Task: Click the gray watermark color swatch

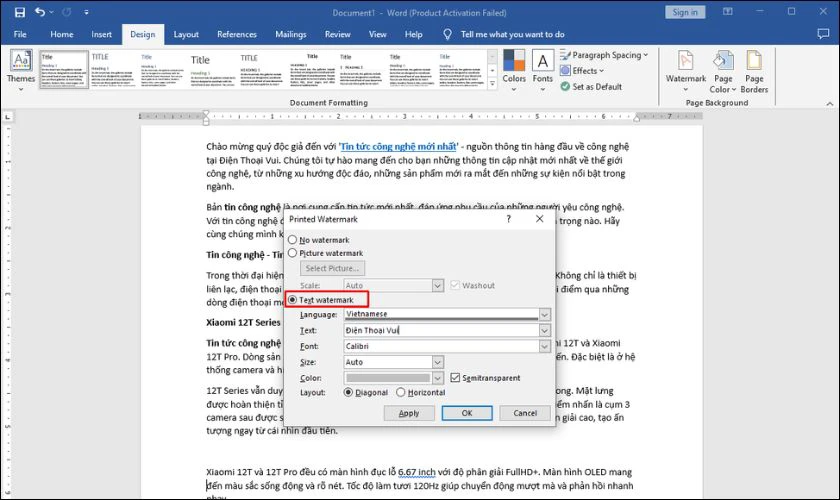Action: [388, 378]
